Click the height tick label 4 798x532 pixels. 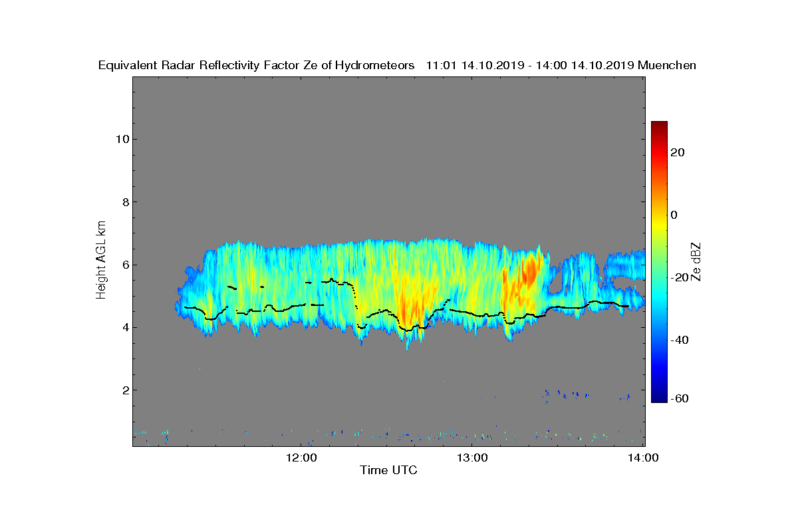click(124, 327)
